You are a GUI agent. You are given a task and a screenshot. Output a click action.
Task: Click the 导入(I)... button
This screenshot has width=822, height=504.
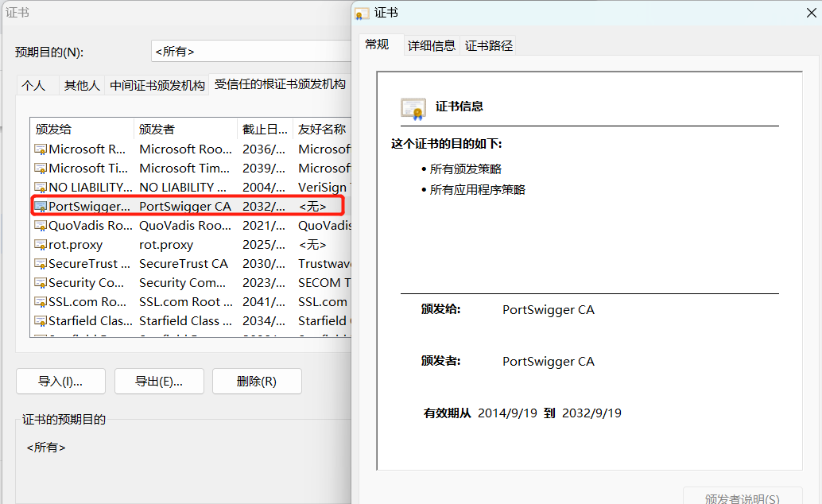[x=60, y=382]
